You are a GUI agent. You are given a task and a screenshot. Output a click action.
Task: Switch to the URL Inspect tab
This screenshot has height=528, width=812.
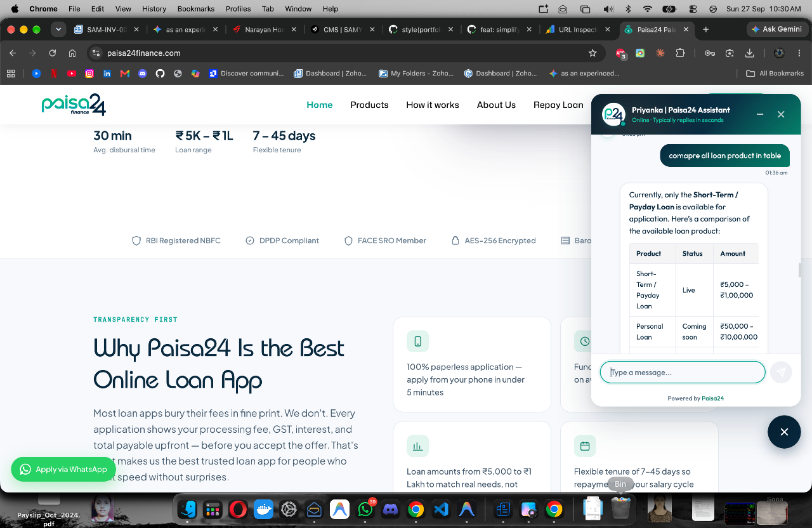577,29
